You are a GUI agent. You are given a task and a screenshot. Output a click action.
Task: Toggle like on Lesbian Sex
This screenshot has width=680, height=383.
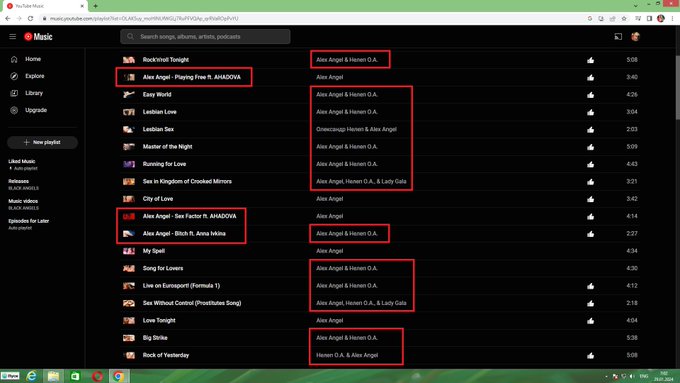pos(590,129)
